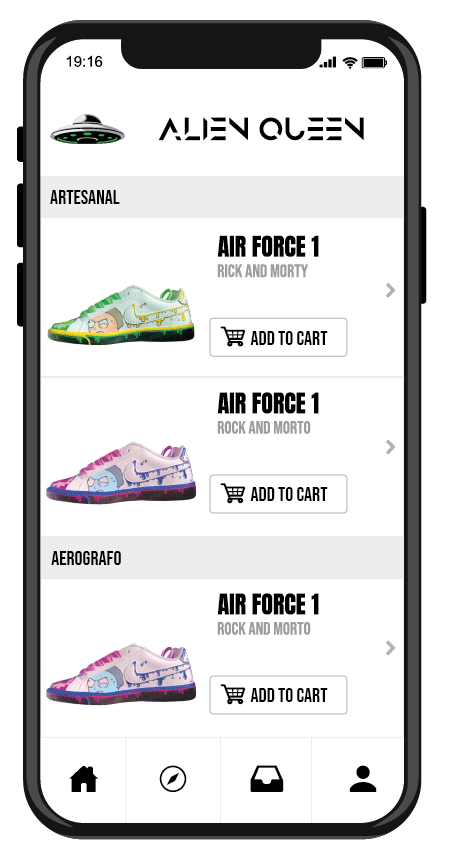Open the pink shoe image under Artesanal
This screenshot has width=451, height=862.
[121, 472]
